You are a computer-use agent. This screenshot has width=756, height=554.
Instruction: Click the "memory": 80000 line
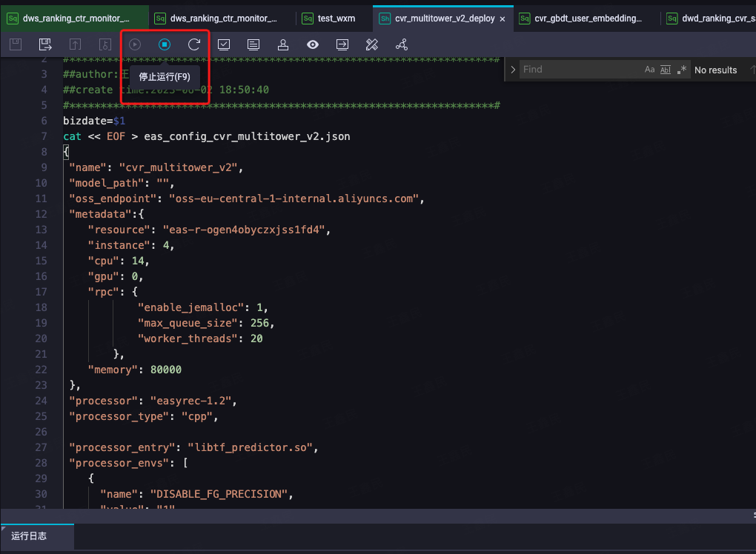pos(134,370)
